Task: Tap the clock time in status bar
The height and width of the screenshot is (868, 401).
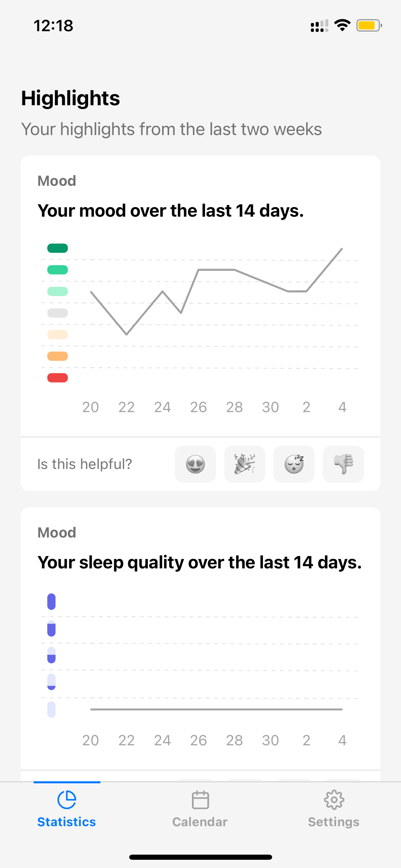Action: (53, 26)
